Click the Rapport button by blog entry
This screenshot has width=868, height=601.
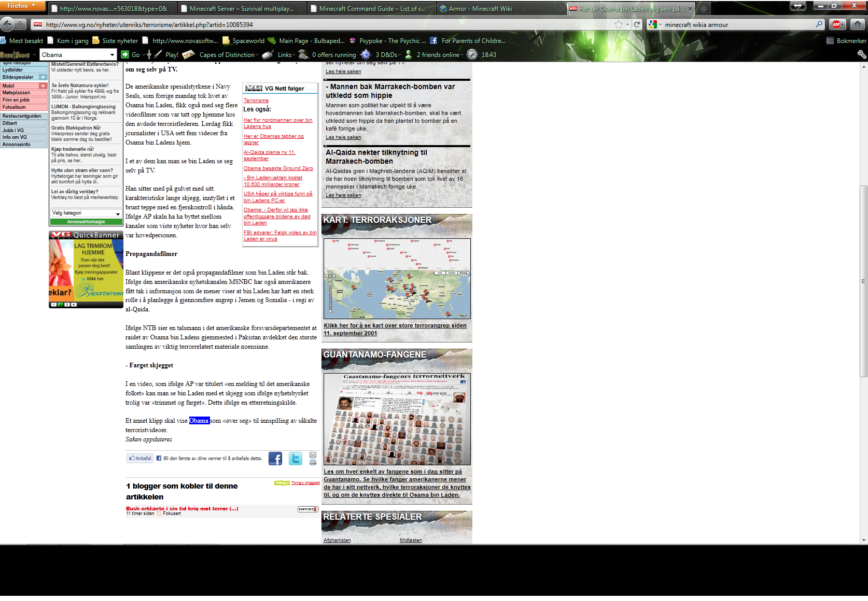click(307, 509)
